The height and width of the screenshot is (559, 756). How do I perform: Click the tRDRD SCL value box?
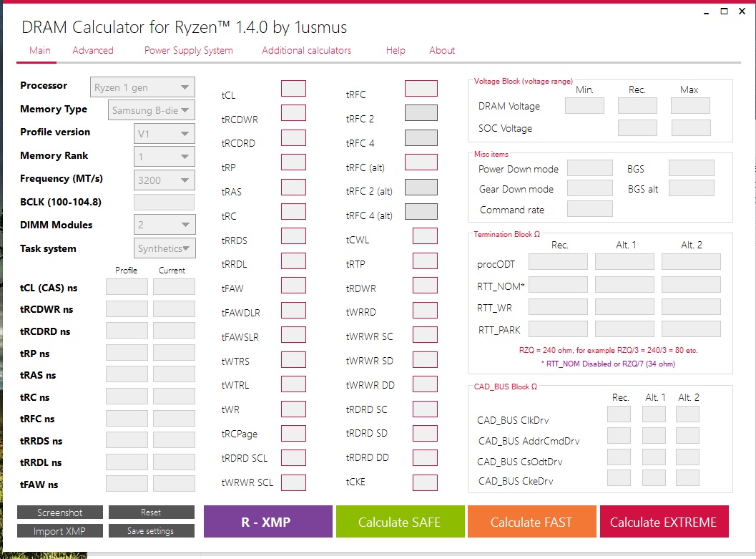pyautogui.click(x=294, y=457)
